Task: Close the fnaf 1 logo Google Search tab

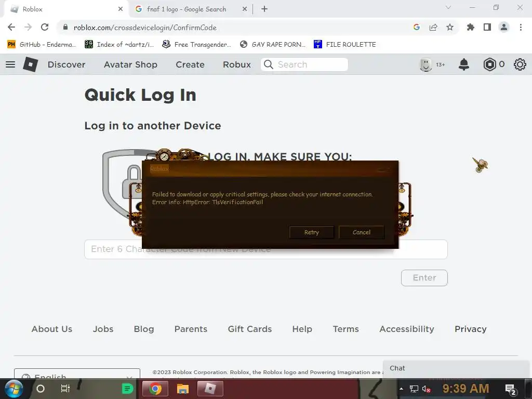Action: click(x=245, y=9)
